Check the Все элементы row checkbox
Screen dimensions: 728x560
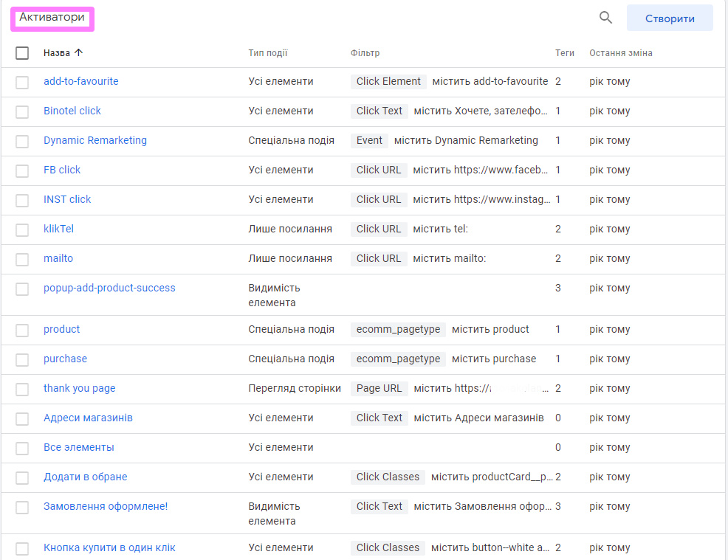tap(22, 448)
